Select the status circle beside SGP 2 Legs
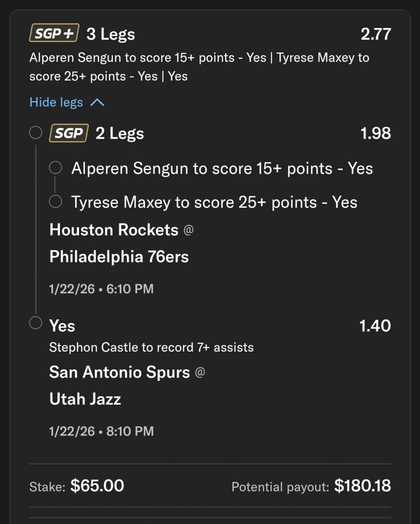The image size is (420, 524). pos(35,133)
